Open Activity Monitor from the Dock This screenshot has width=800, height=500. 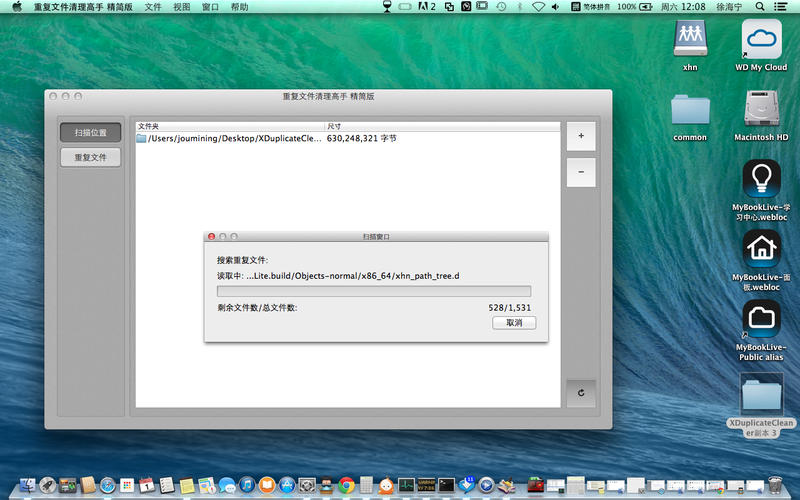tap(407, 485)
